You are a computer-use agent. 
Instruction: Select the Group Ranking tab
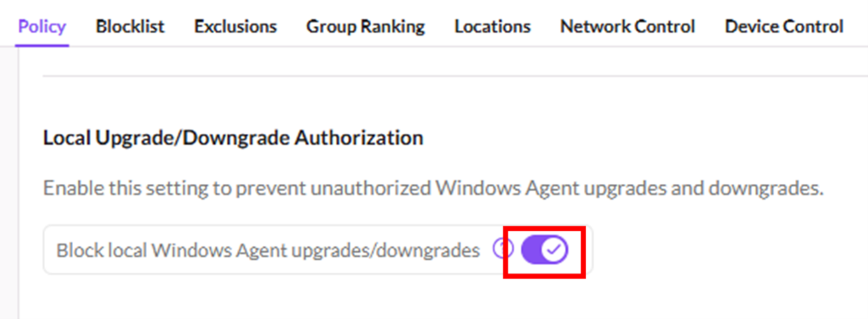tap(365, 27)
